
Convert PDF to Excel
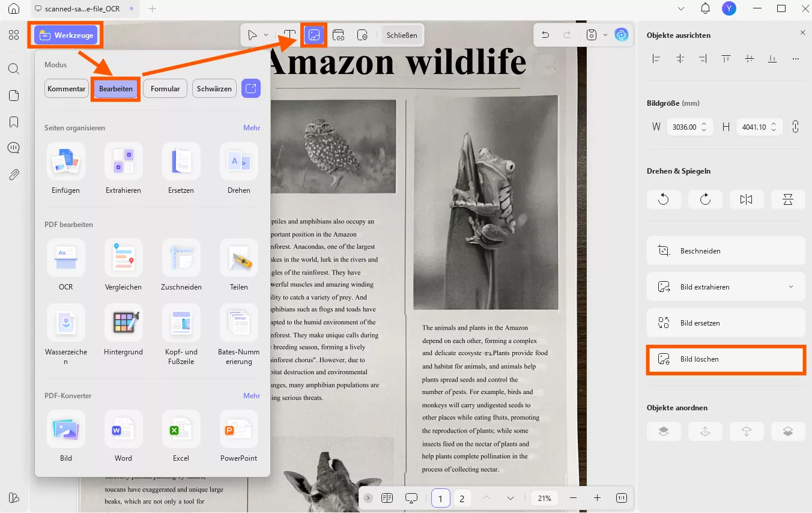181,436
